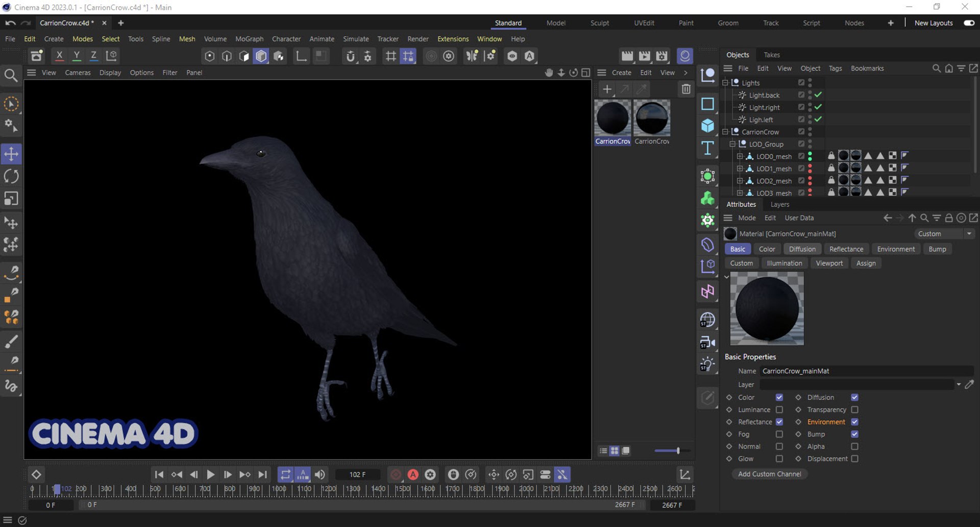980x527 pixels.
Task: Select the Scale tool
Action: pyautogui.click(x=11, y=199)
